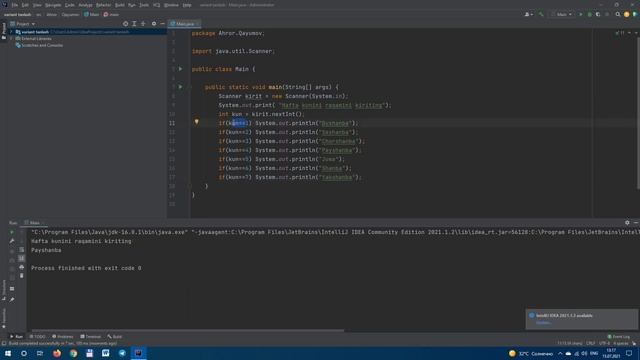Open the Edit menu
This screenshot has width=640, height=360.
(25, 5)
